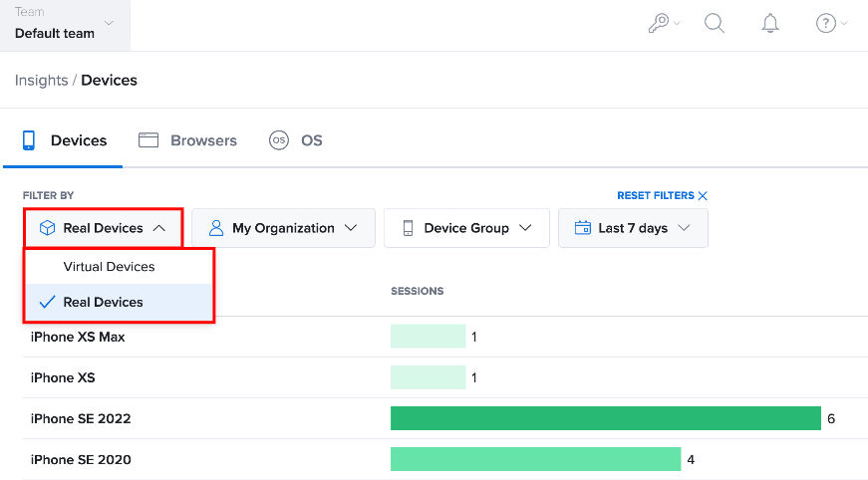Click the OS circle icon
This screenshot has width=868, height=480.
coord(279,140)
